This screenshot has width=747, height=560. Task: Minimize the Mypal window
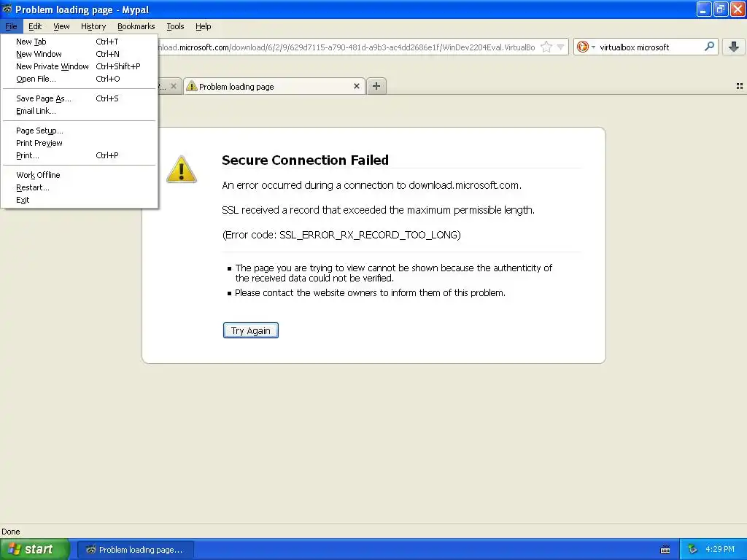coord(704,9)
